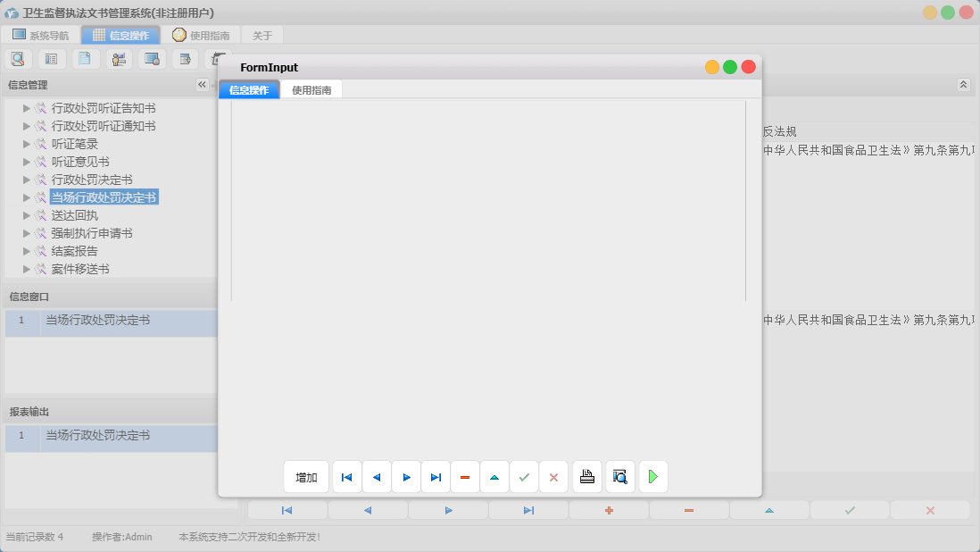Click the monitor with globe icon in toolbar
Screen dimensions: 980x552
tap(152, 59)
